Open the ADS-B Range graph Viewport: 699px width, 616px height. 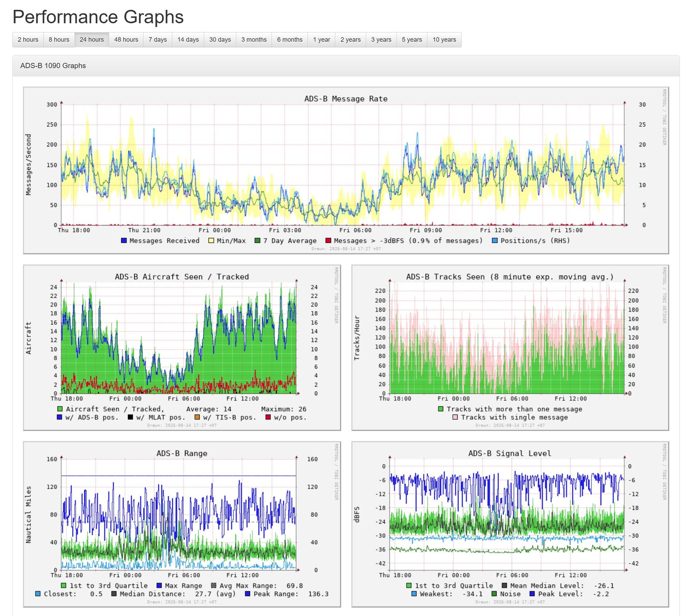[182, 524]
